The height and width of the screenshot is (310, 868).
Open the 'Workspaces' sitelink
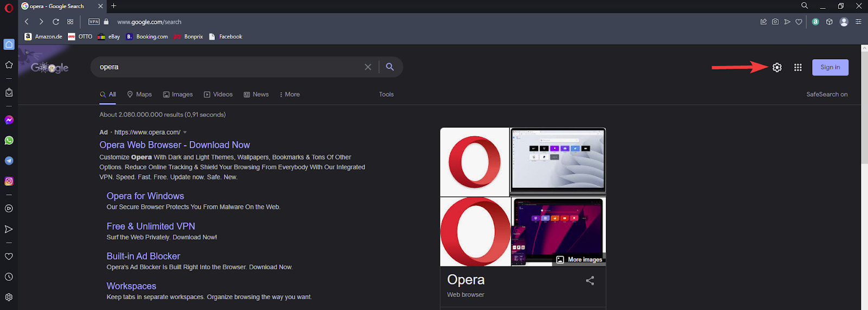coord(131,286)
